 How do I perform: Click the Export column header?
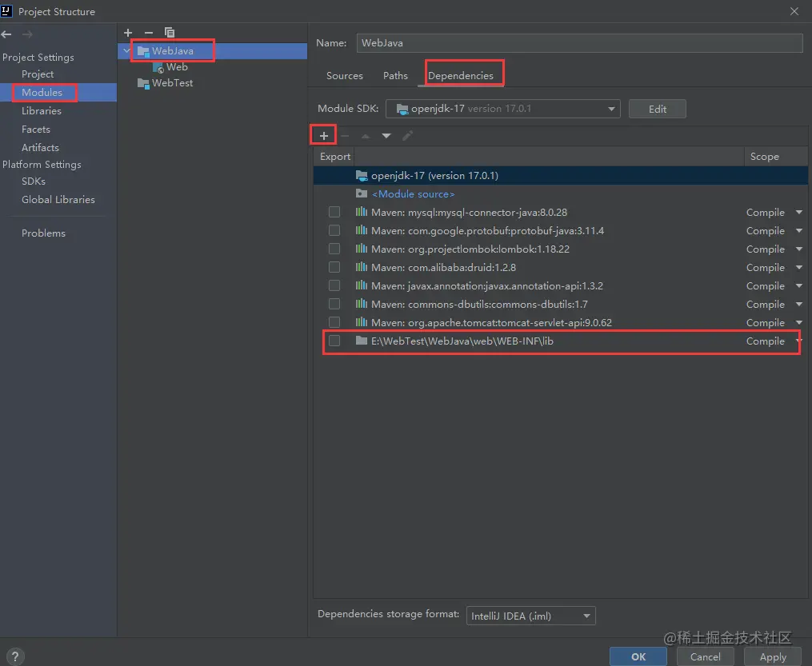334,156
